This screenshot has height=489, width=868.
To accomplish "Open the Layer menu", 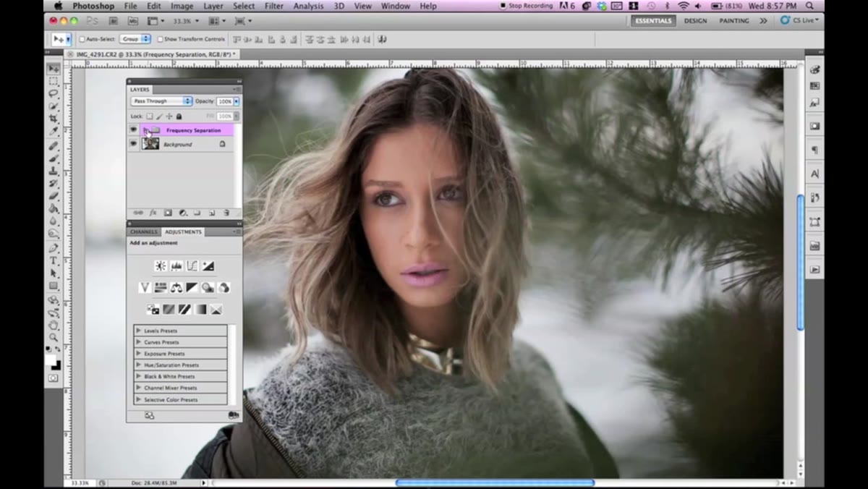I will coord(213,6).
